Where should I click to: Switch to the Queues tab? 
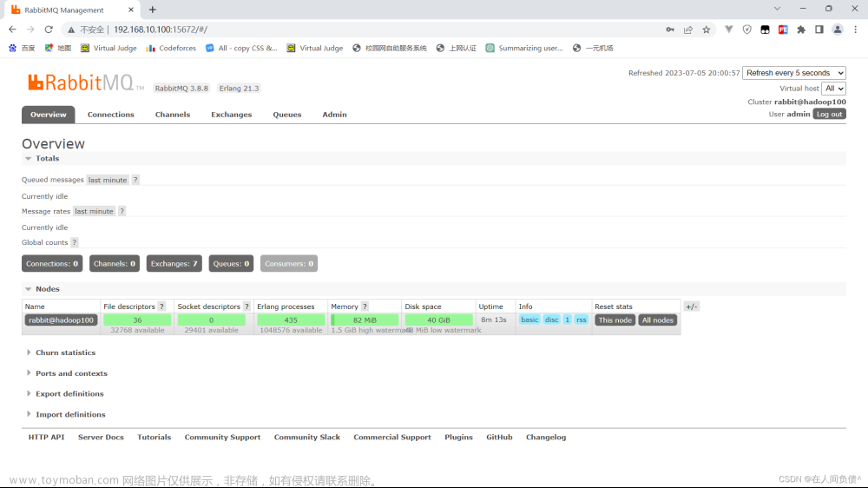(x=286, y=115)
